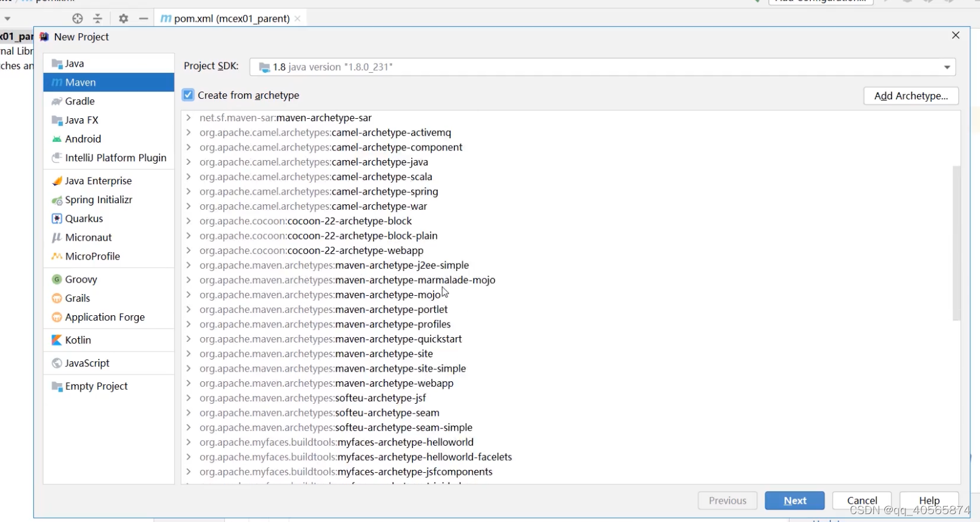Close the New Project dialog

[956, 36]
